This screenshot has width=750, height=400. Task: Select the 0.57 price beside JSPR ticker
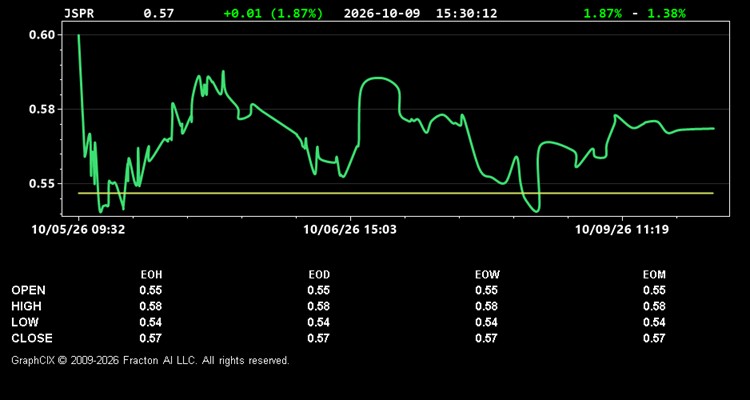pyautogui.click(x=159, y=13)
